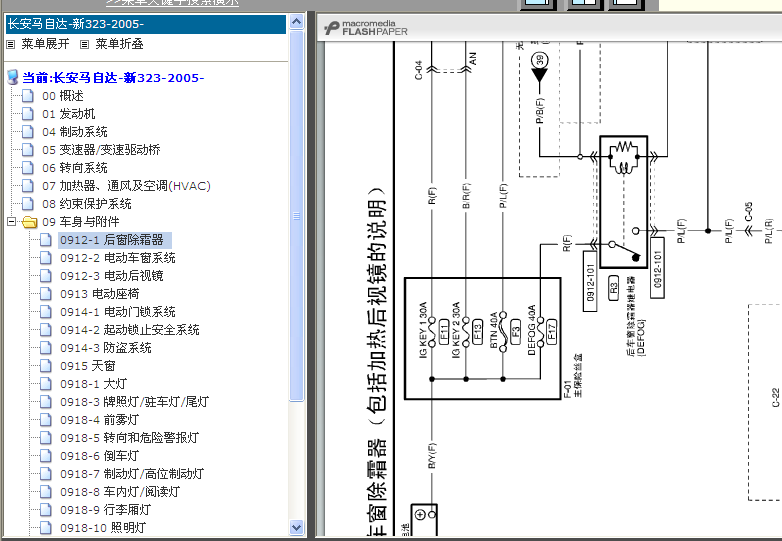The width and height of the screenshot is (782, 541).
Task: Open 07 加热器、通风及空调(HVAC) chapter
Action: (x=126, y=186)
